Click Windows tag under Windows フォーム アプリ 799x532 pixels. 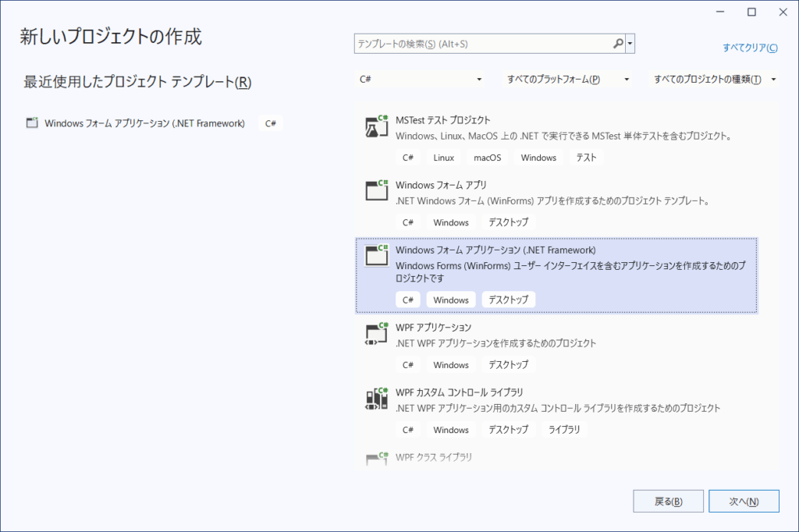451,222
